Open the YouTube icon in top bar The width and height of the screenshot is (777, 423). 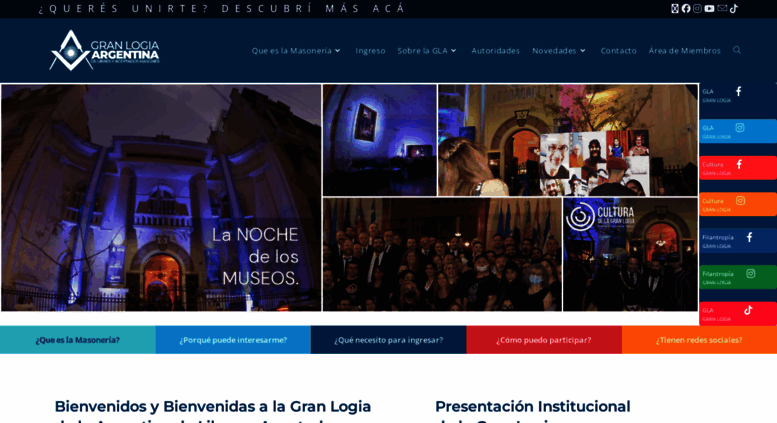pos(710,8)
